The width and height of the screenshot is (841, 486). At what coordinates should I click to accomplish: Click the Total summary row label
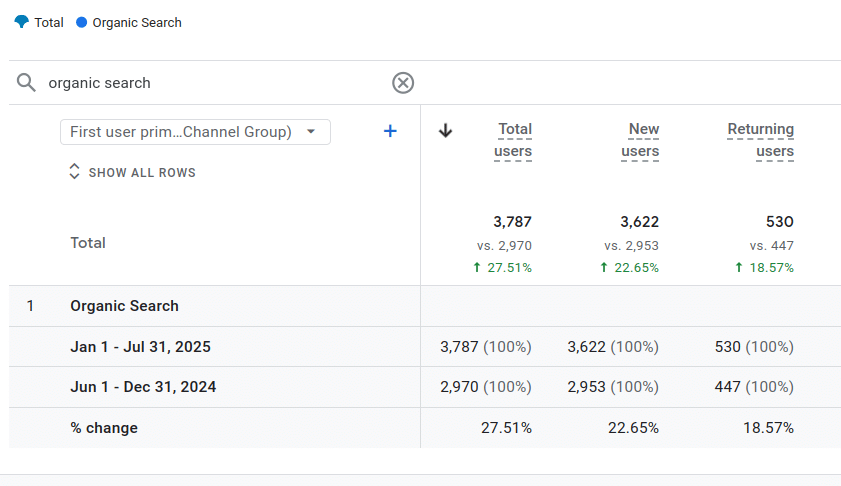click(88, 243)
